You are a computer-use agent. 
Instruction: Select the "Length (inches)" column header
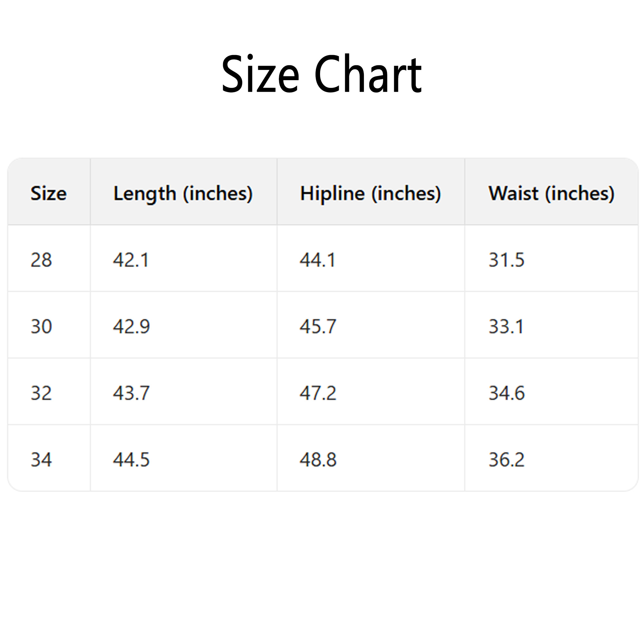tap(183, 193)
